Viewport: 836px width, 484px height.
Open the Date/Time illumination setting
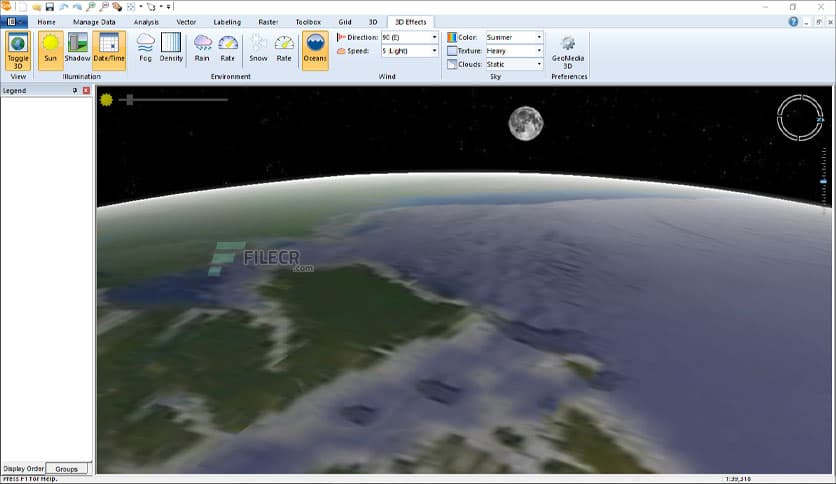point(108,48)
